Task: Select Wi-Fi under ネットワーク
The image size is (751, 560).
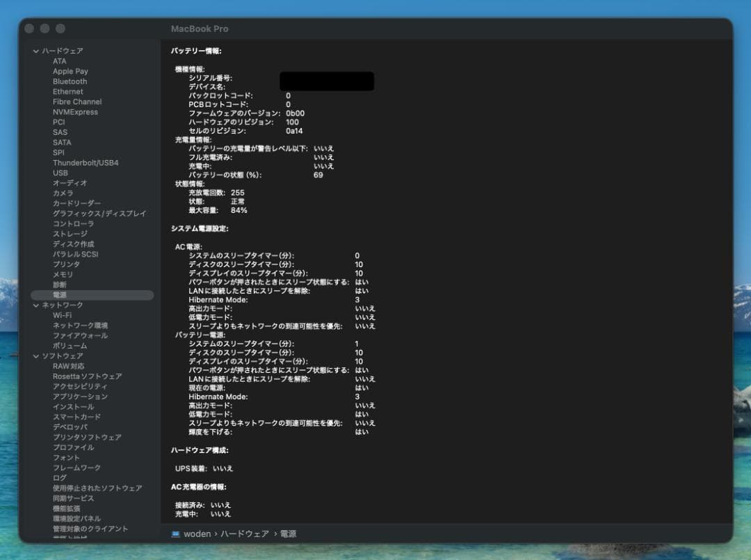Action: [63, 315]
